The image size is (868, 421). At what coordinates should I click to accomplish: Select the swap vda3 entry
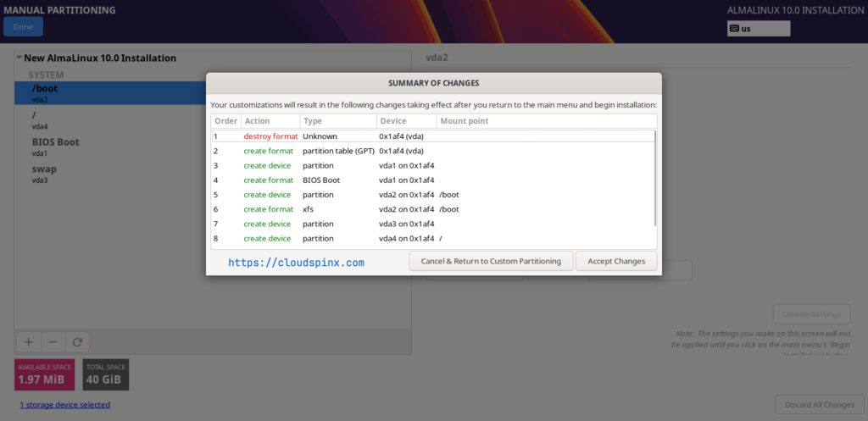click(111, 174)
